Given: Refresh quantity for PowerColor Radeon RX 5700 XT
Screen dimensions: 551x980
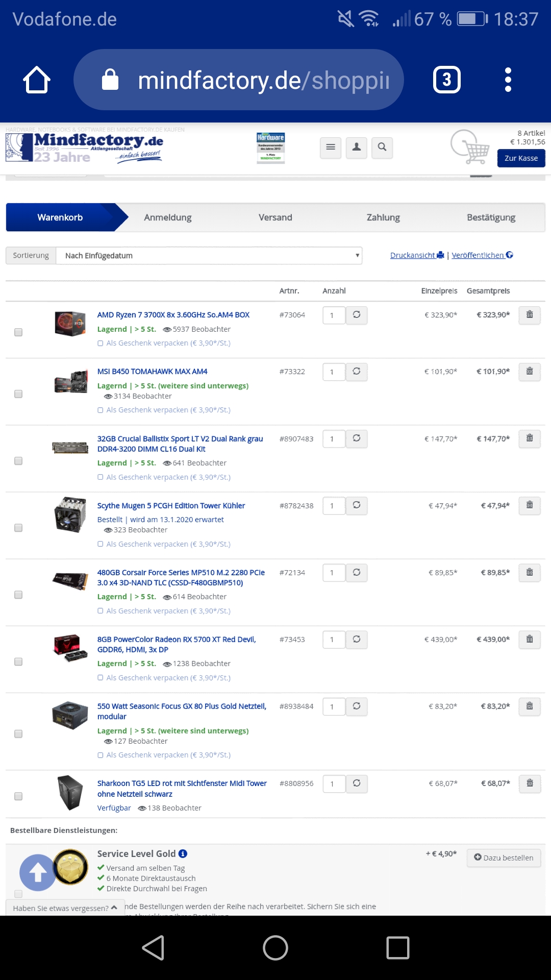Looking at the screenshot, I should (357, 640).
